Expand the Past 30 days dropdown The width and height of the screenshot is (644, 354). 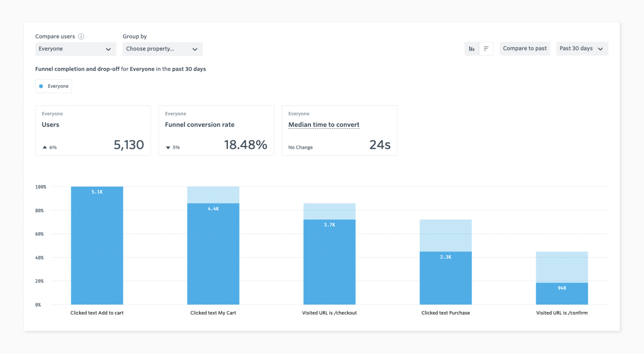pos(582,49)
